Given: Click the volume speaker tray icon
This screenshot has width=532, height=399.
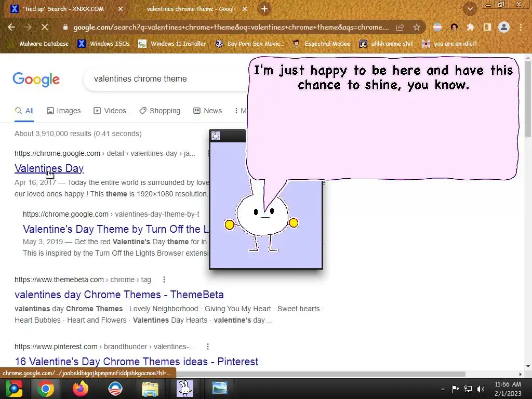Looking at the screenshot, I should (481, 389).
